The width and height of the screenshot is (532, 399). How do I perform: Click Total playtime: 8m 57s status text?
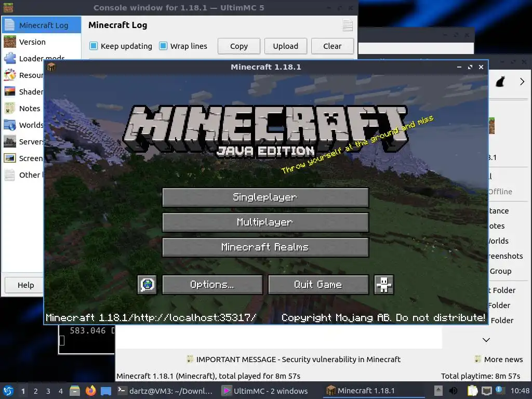point(481,376)
